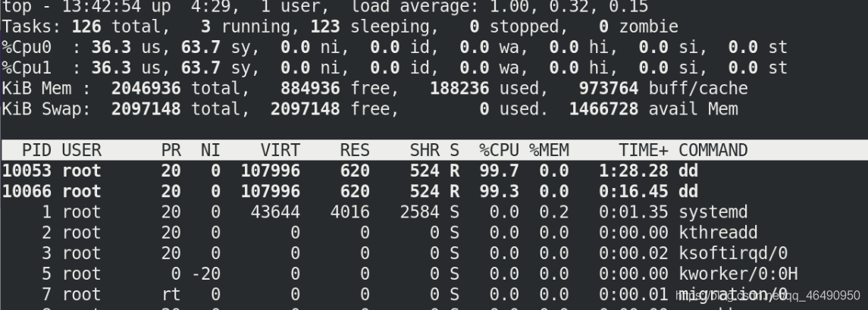Image resolution: width=868 pixels, height=310 pixels.
Task: Click the 884936 free memory value
Action: (x=310, y=88)
